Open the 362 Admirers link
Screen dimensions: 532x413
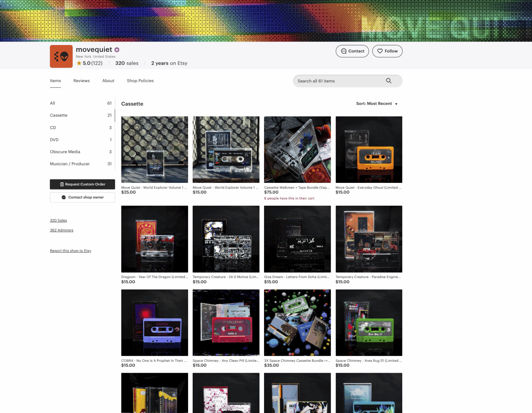coord(61,230)
